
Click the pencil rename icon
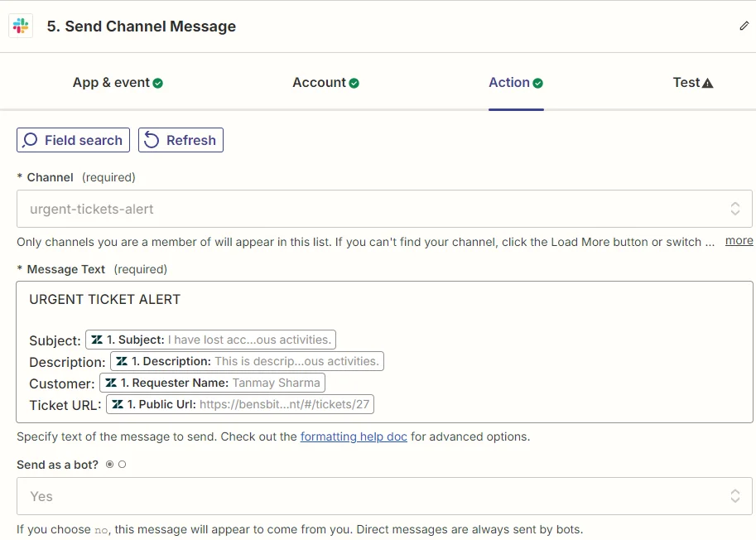(x=744, y=26)
